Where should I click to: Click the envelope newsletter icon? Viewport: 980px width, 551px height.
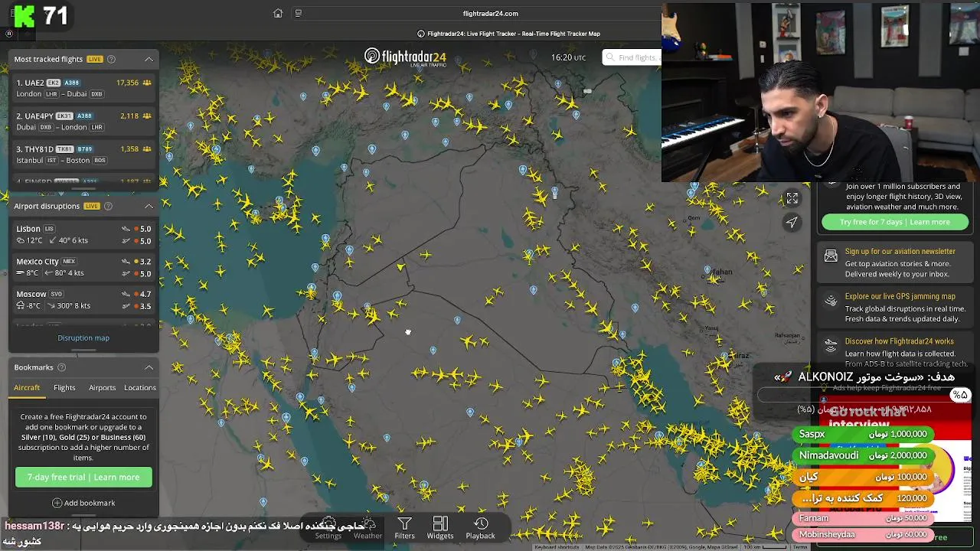tap(831, 257)
